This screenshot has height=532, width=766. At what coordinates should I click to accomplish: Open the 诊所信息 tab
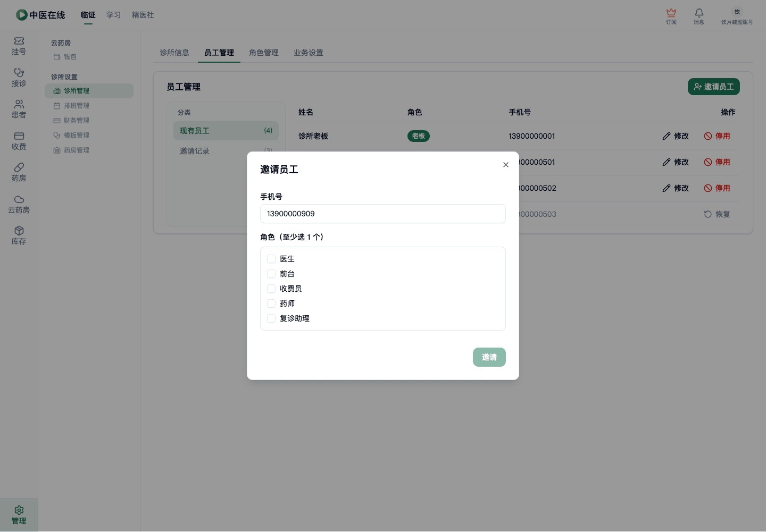click(174, 53)
